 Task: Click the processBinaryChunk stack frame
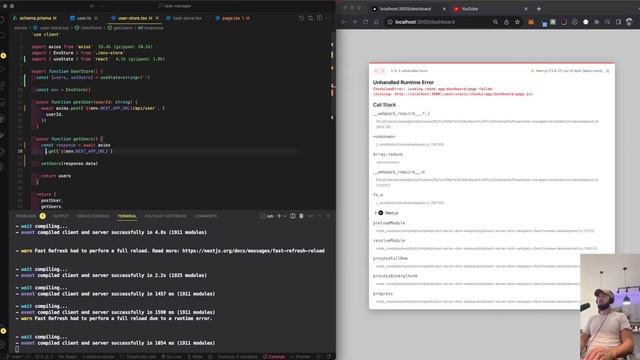pyautogui.click(x=395, y=276)
